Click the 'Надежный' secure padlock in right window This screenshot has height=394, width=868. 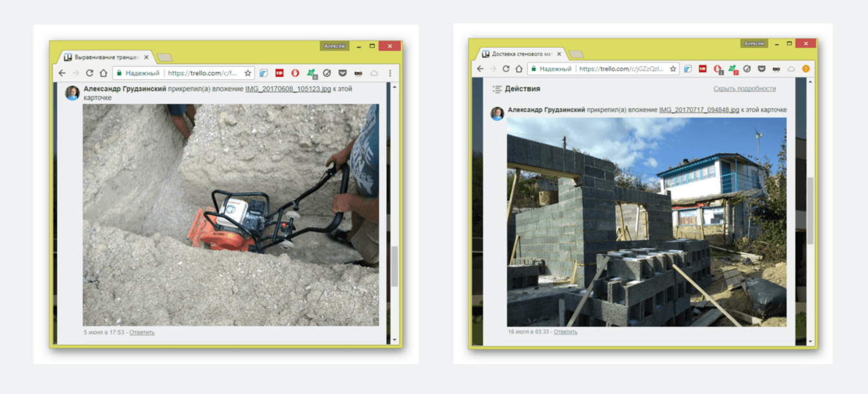[x=534, y=69]
